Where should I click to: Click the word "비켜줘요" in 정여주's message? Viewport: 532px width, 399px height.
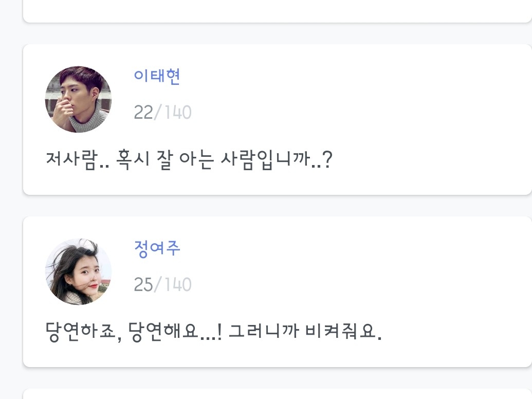(x=342, y=332)
